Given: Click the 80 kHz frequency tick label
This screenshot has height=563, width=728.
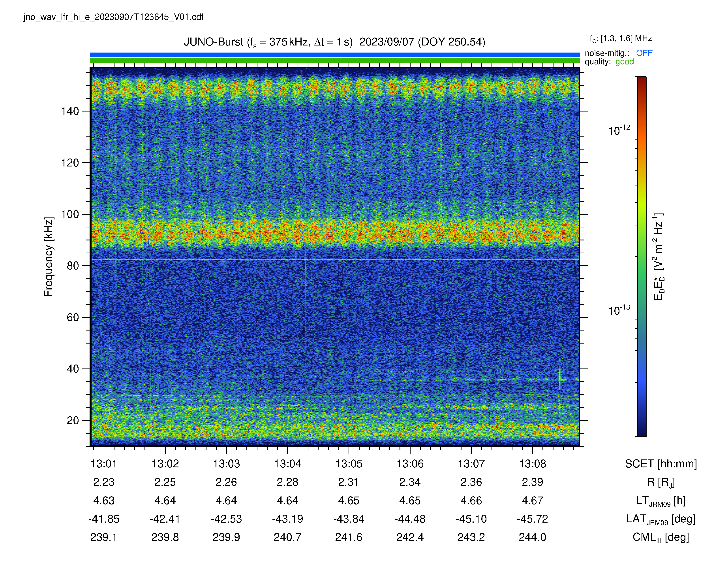Looking at the screenshot, I should pos(73,266).
